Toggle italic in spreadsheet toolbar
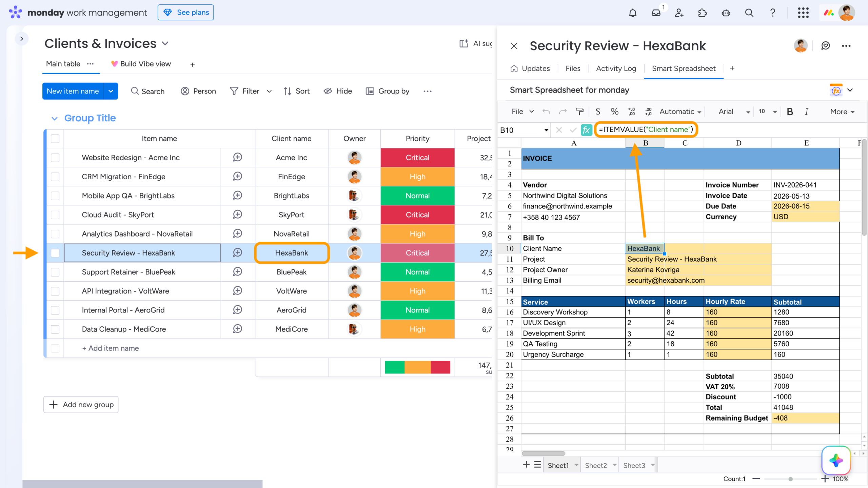Screen dimensions: 868x488 (x=807, y=111)
